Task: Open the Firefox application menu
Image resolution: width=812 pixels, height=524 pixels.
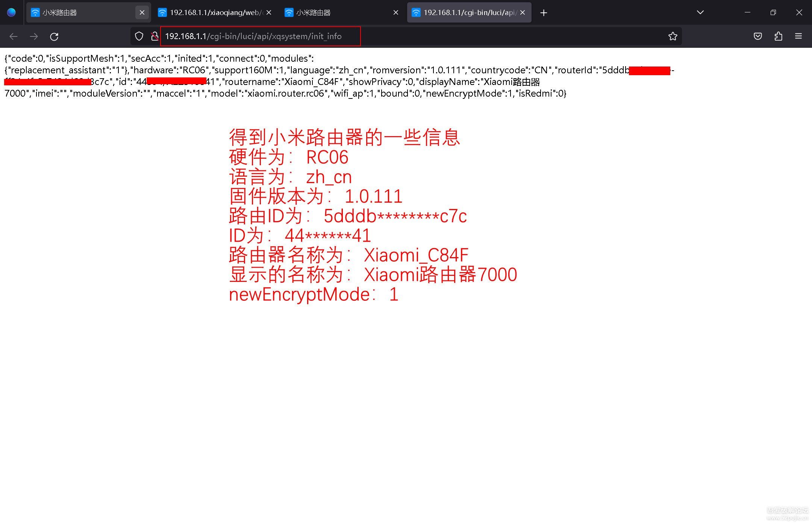Action: (x=798, y=36)
